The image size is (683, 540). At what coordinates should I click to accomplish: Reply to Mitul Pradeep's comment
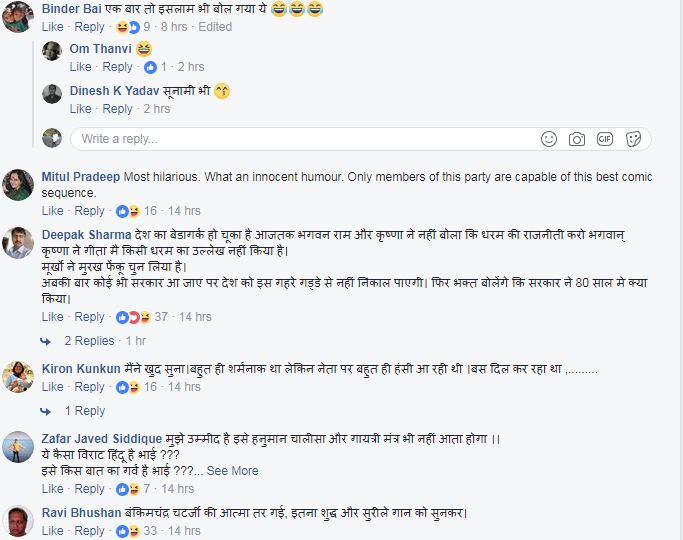click(89, 211)
